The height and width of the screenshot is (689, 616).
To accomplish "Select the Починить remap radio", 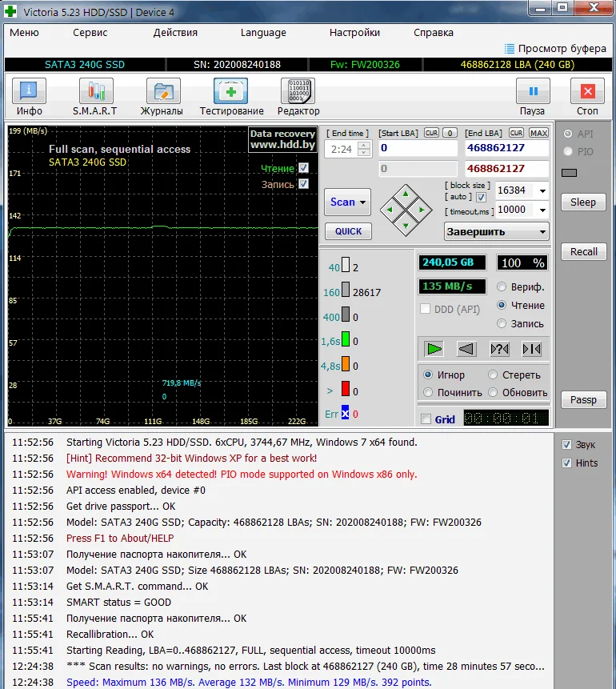I will [x=427, y=392].
